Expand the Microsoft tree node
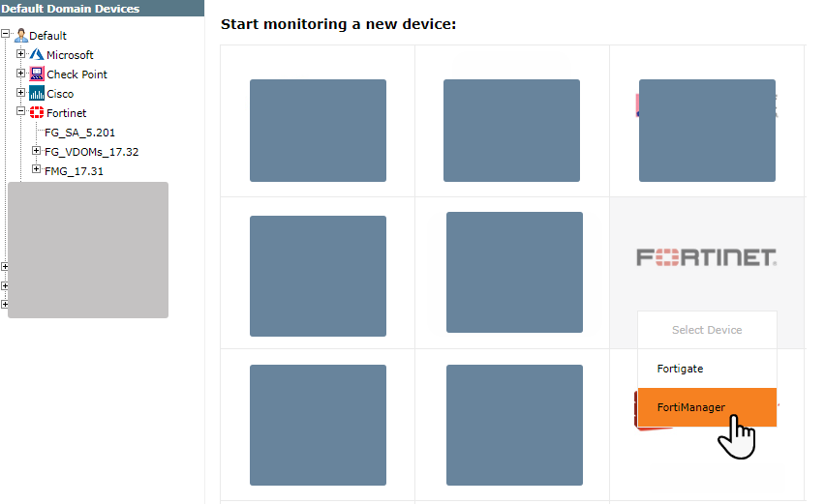The width and height of the screenshot is (825, 504). (20, 53)
